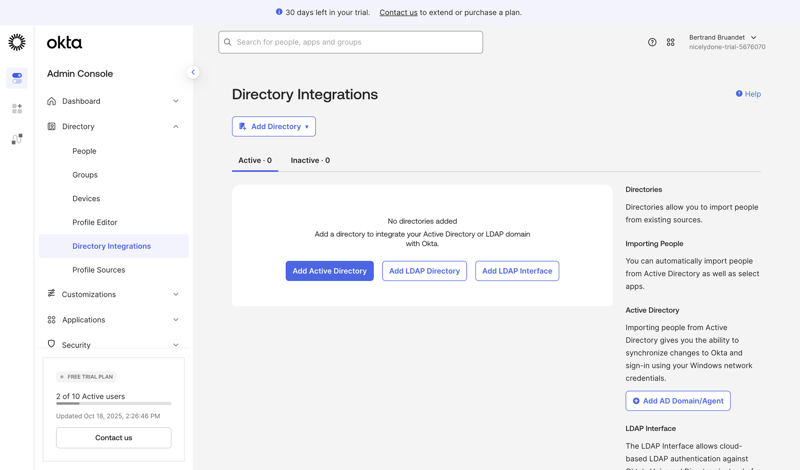
Task: Select Directory Integrations in sidebar
Action: 114,246
